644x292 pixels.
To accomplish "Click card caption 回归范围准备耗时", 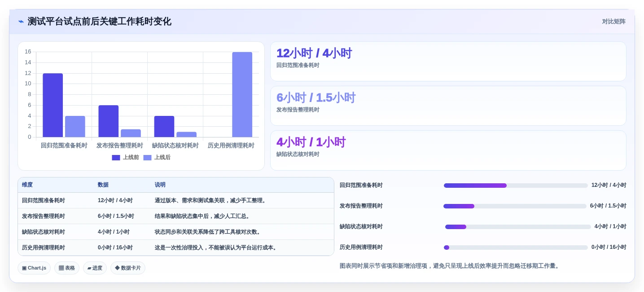I will coord(298,65).
